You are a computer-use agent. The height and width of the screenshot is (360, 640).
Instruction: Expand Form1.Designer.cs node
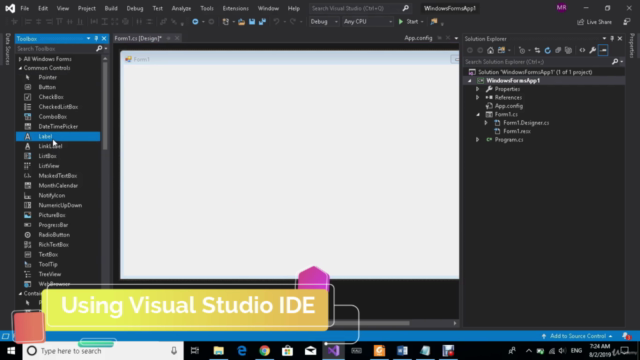[x=486, y=122]
